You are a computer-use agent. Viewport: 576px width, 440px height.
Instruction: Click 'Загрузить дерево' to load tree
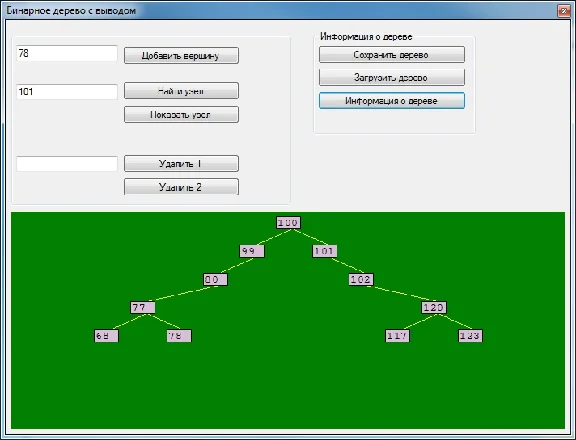point(392,77)
